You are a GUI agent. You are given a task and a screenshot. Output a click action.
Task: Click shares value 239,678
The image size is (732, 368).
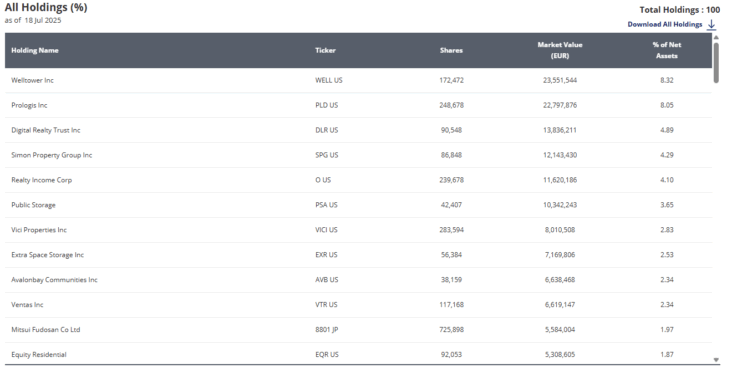click(x=451, y=180)
